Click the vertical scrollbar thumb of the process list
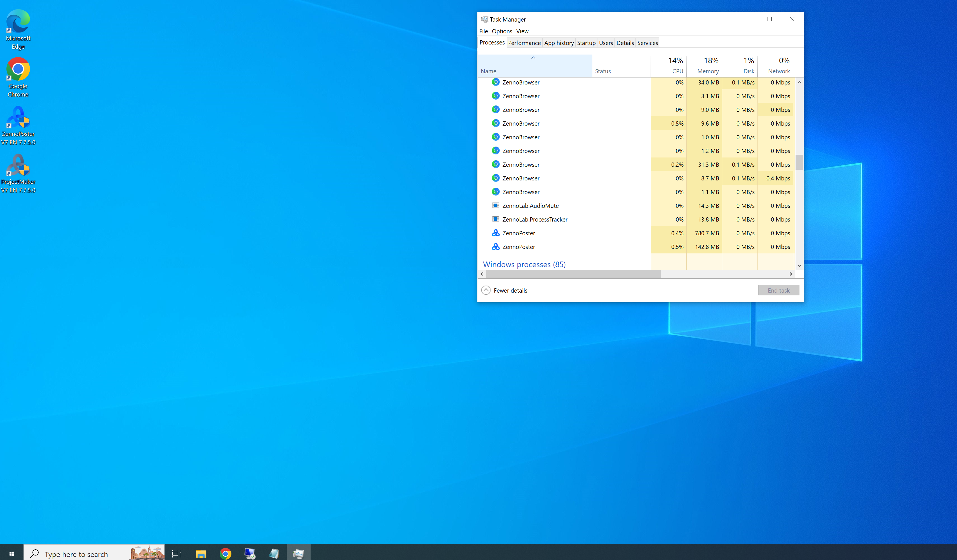Viewport: 957px width, 560px height. (799, 162)
